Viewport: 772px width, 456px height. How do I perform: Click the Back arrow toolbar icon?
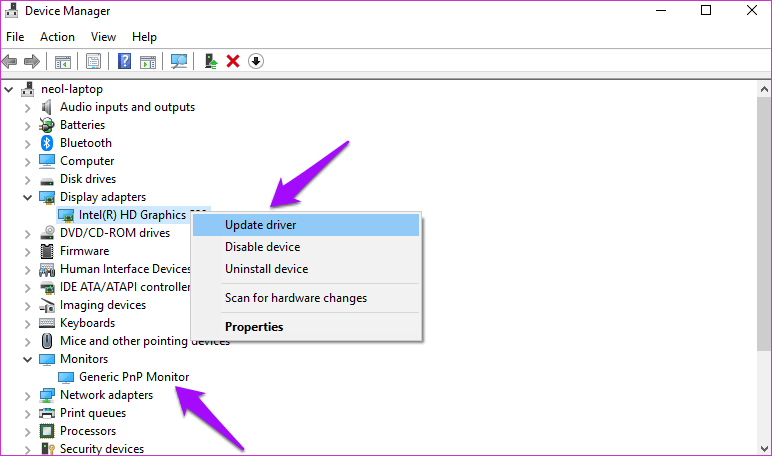pos(9,62)
